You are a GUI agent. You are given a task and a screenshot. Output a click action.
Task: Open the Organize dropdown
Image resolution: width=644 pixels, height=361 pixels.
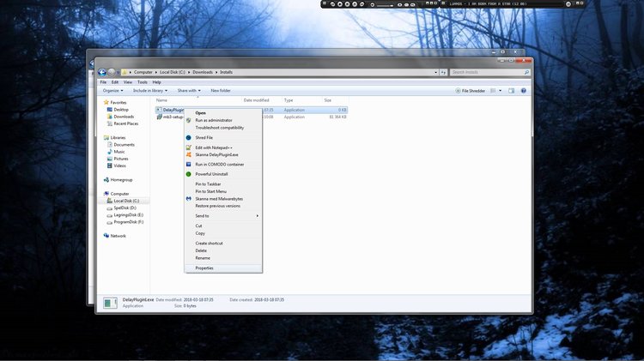tap(113, 91)
